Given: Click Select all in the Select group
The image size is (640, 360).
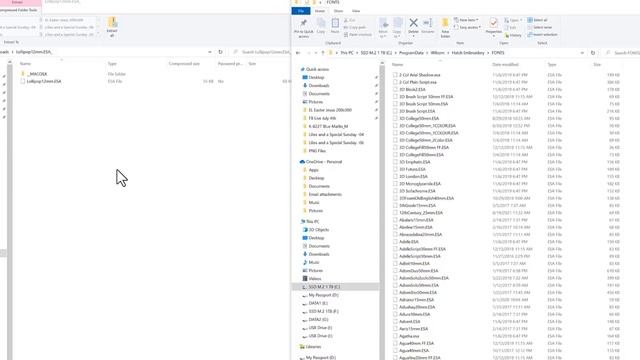Looking at the screenshot, I should [x=538, y=20].
